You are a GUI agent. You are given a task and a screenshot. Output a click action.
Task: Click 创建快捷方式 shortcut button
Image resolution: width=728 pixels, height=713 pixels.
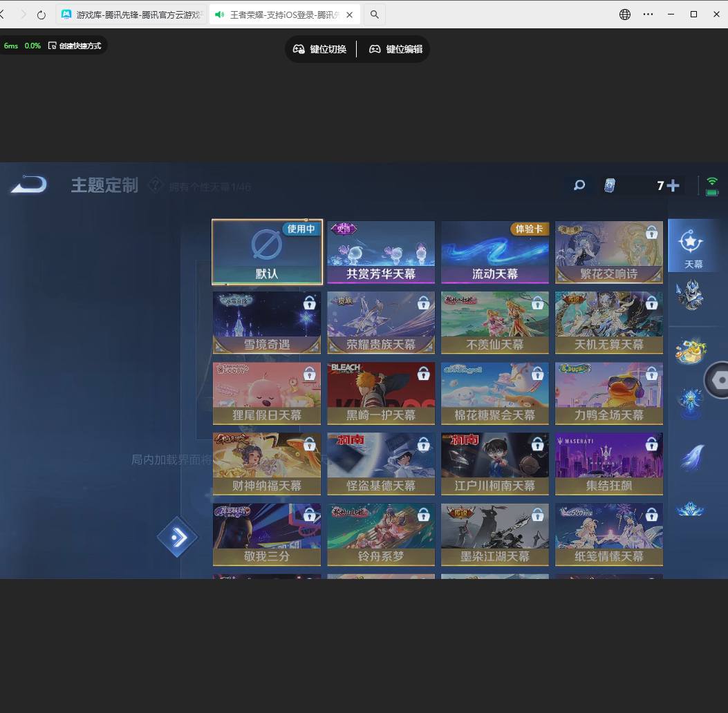tap(75, 46)
